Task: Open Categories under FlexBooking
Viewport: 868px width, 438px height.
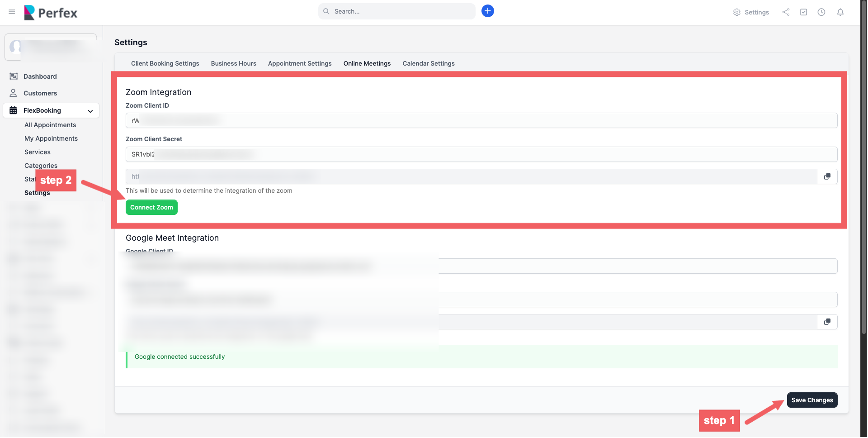Action: pyautogui.click(x=41, y=166)
